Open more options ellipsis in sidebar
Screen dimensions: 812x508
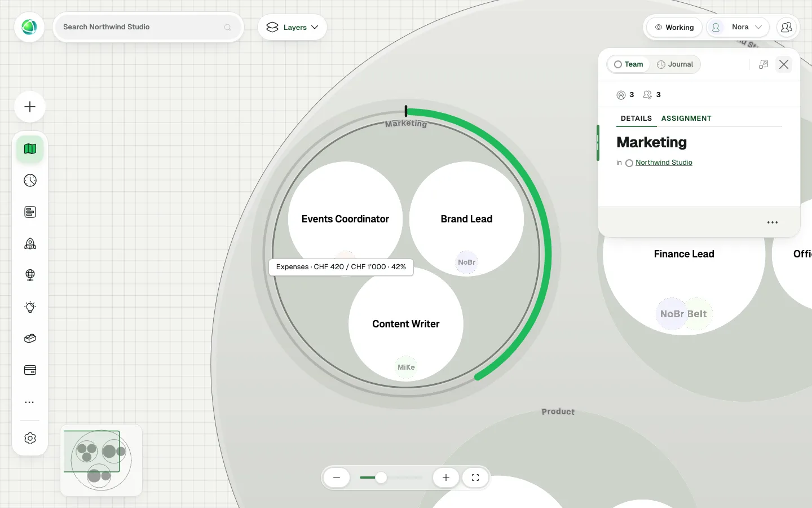tap(30, 402)
